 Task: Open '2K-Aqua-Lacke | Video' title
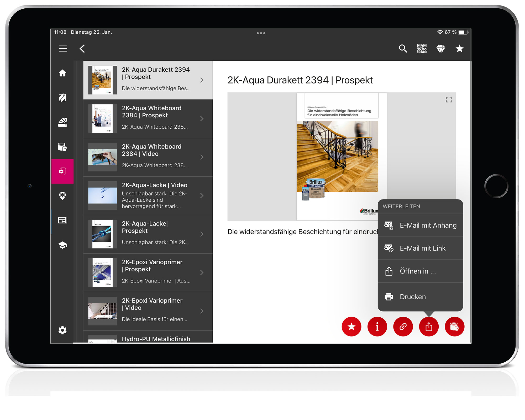(x=155, y=185)
